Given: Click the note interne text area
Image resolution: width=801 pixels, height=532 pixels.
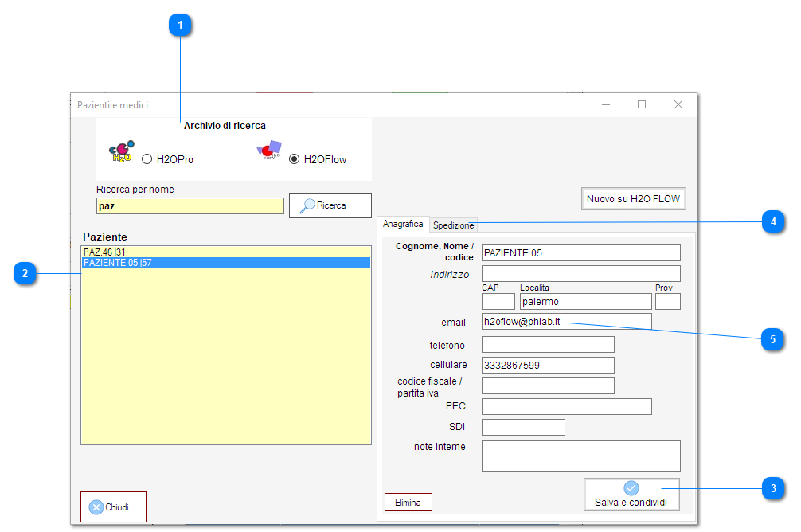Looking at the screenshot, I should [x=580, y=456].
